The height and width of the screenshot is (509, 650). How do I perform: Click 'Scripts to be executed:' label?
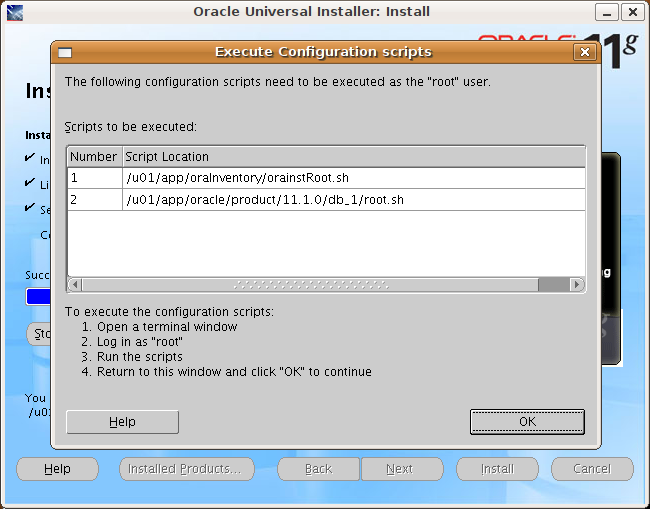(x=131, y=127)
